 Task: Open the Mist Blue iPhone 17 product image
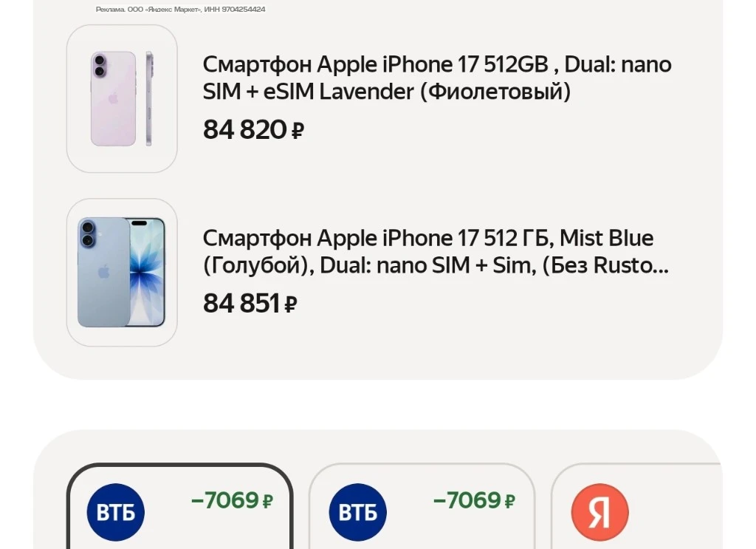coord(122,273)
